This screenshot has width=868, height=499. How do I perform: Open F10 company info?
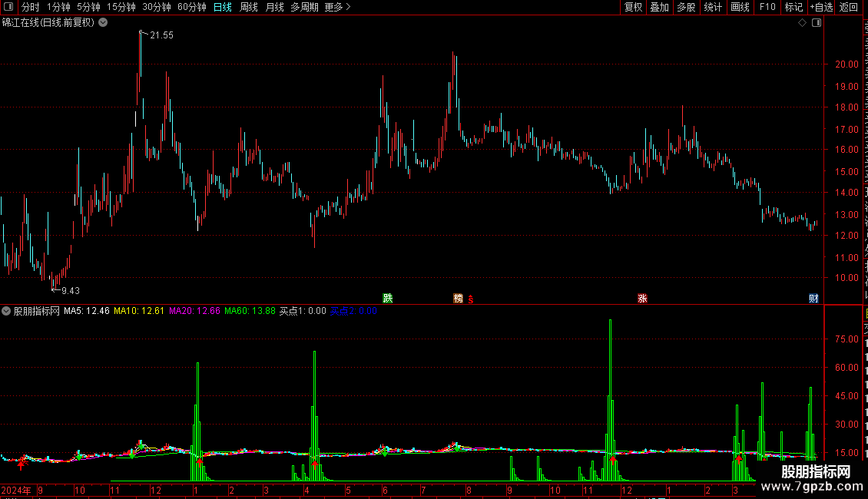tap(767, 7)
